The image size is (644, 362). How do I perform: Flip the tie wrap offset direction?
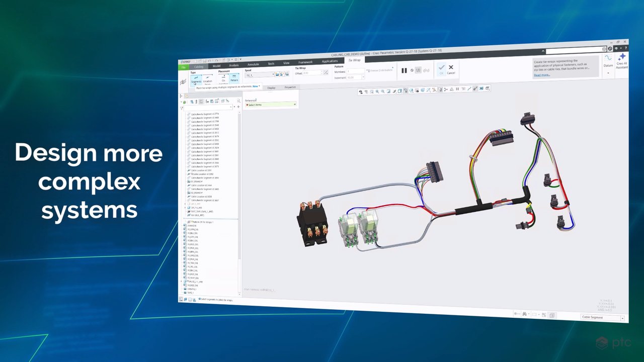click(x=326, y=72)
